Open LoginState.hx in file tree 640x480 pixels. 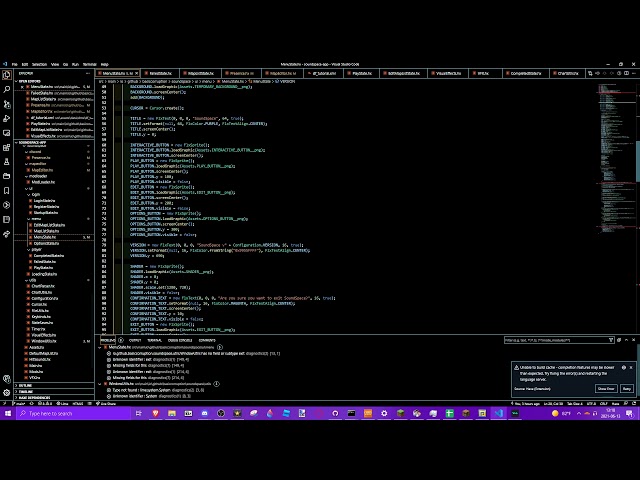coord(44,200)
